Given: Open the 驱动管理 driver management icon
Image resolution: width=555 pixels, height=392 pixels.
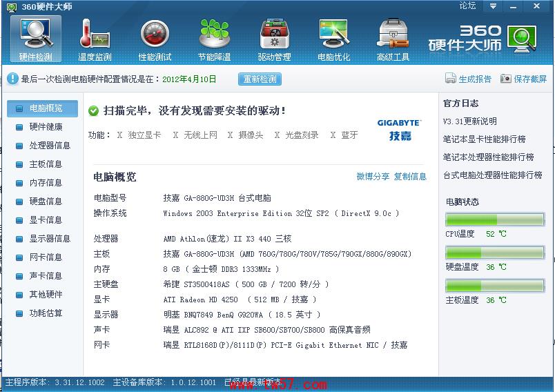Looking at the screenshot, I should [x=274, y=35].
